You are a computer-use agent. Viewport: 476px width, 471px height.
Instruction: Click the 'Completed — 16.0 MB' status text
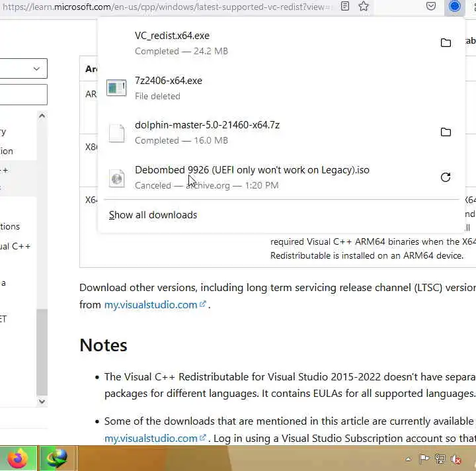(181, 140)
